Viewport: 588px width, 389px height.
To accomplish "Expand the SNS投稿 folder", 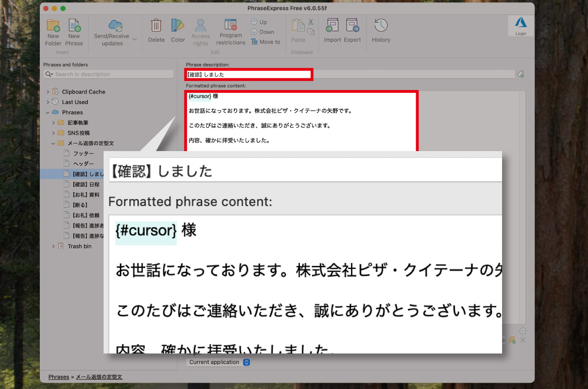I will pos(53,133).
